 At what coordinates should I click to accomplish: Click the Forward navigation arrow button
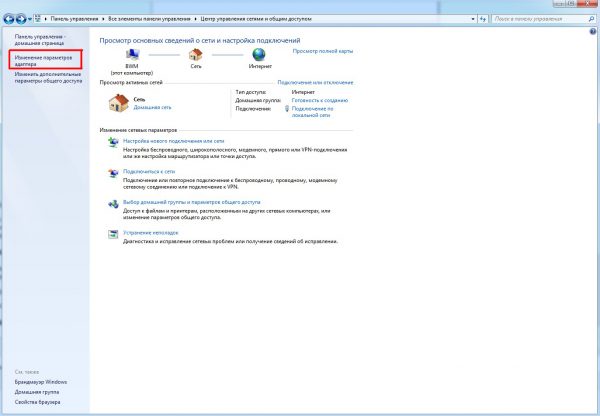tap(21, 19)
